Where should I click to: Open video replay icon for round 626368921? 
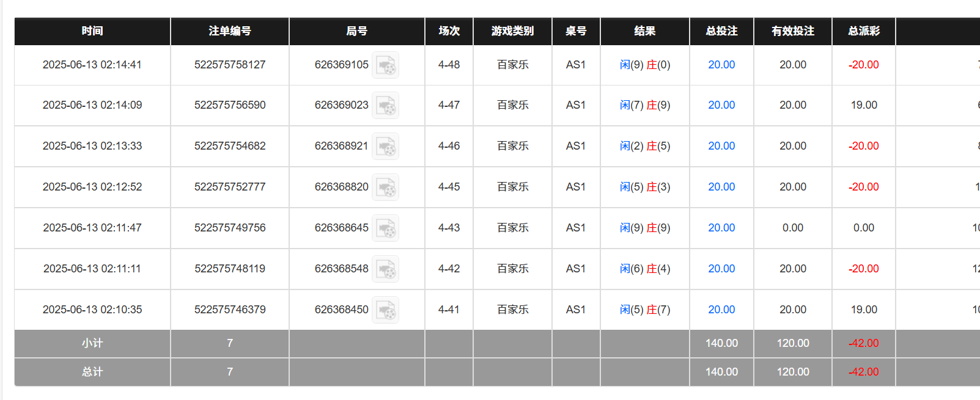pos(386,147)
